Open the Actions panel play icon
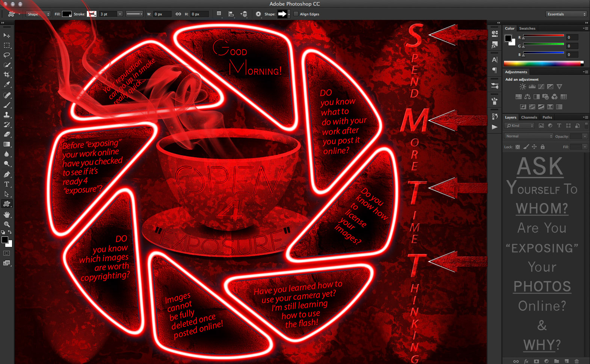 [x=495, y=127]
